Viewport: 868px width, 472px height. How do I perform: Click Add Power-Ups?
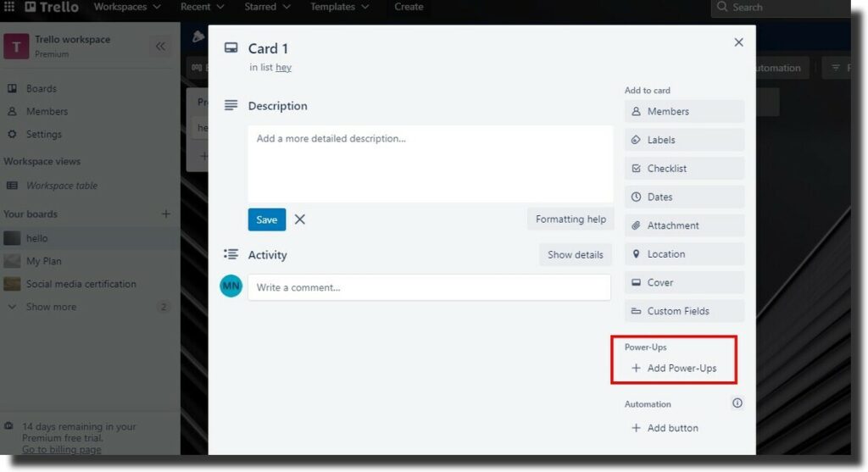pyautogui.click(x=674, y=368)
